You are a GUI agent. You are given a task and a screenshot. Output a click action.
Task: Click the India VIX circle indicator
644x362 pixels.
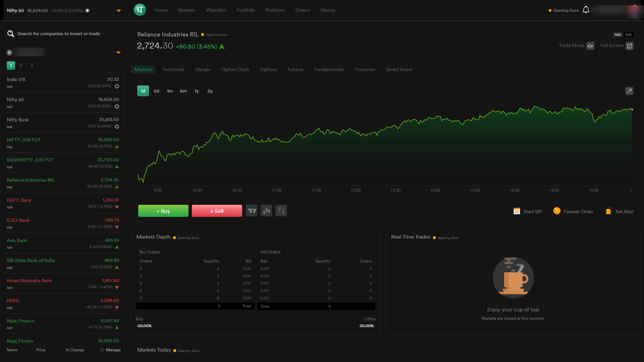click(x=117, y=86)
